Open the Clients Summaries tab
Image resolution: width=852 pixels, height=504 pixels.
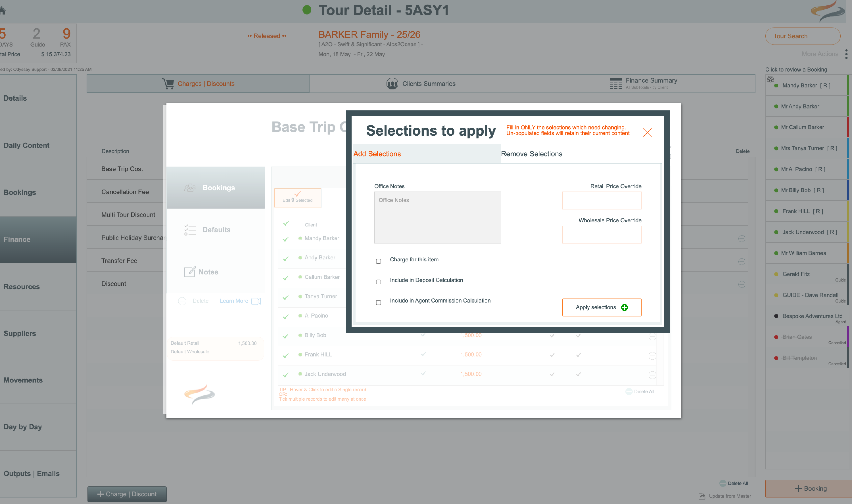(x=421, y=83)
